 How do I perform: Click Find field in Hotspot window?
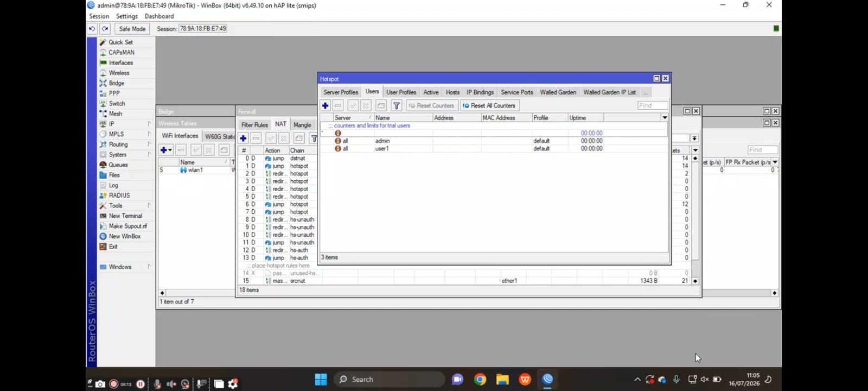point(653,105)
